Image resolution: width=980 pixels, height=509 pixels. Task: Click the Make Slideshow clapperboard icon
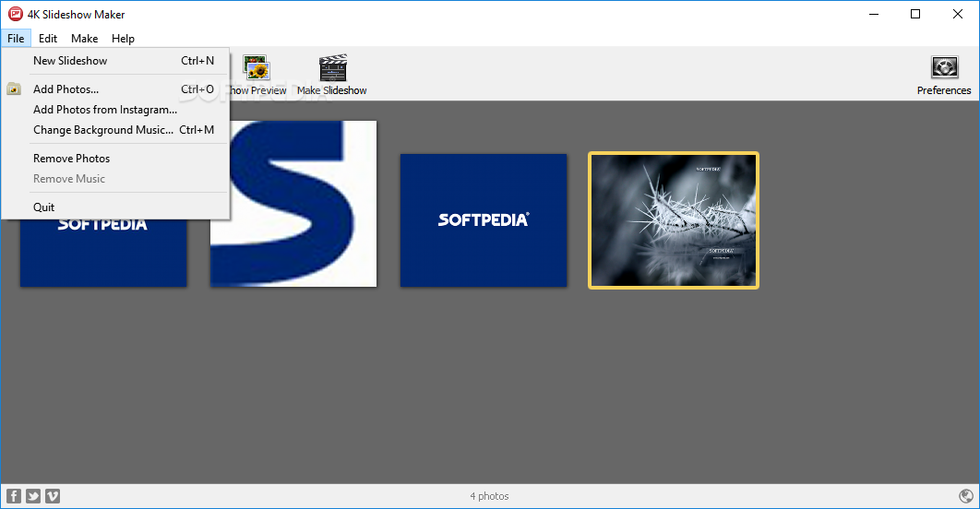click(x=332, y=67)
